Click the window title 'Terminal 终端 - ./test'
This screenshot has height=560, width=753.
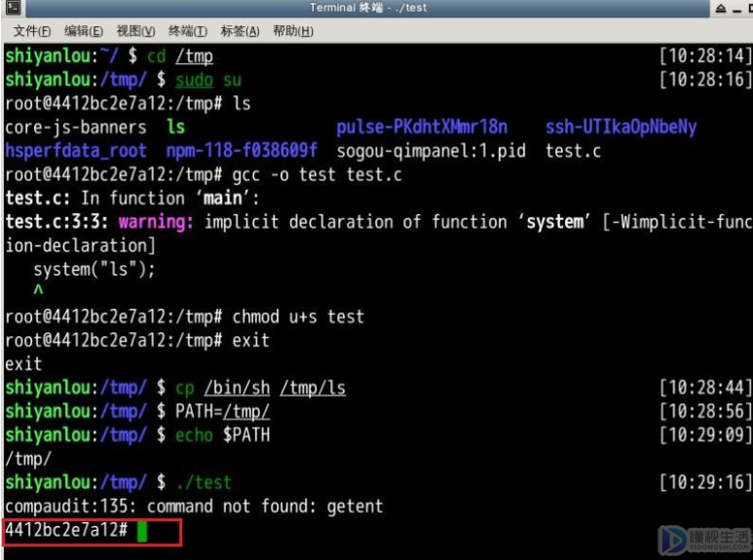click(368, 8)
